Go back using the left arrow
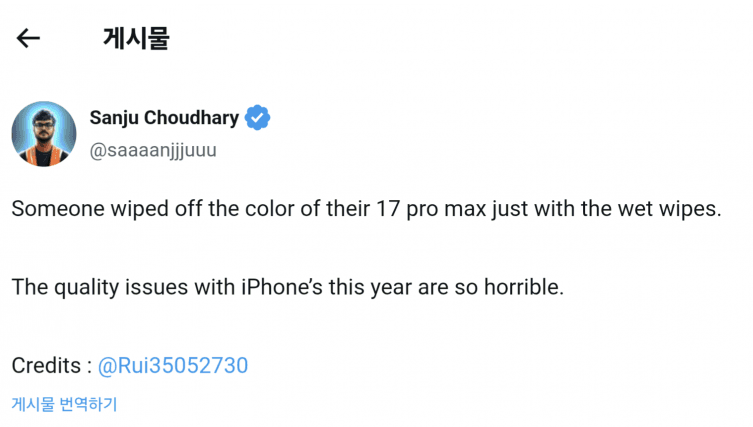This screenshot has height=427, width=753. coord(28,39)
